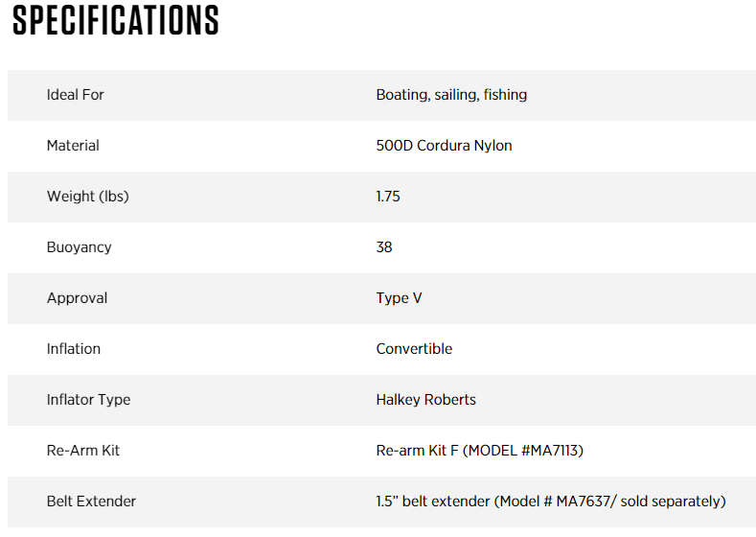Click the Type V approval value
The height and width of the screenshot is (537, 756).
tap(400, 298)
